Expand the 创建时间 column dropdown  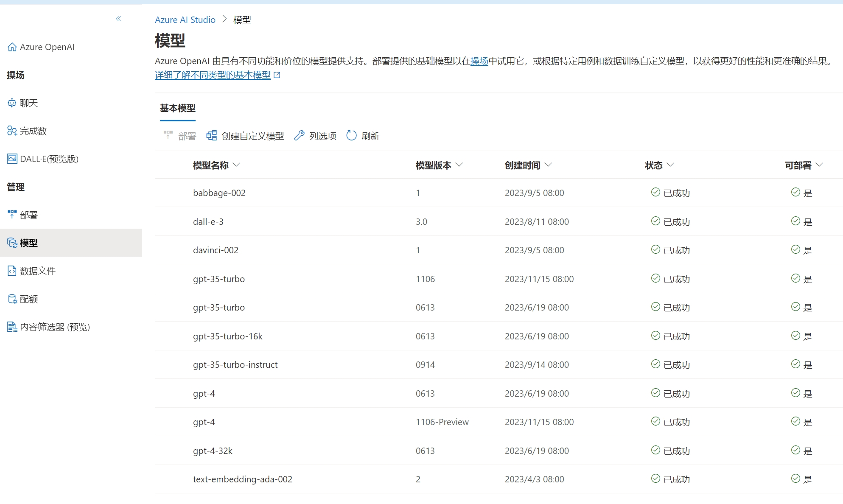click(x=548, y=165)
